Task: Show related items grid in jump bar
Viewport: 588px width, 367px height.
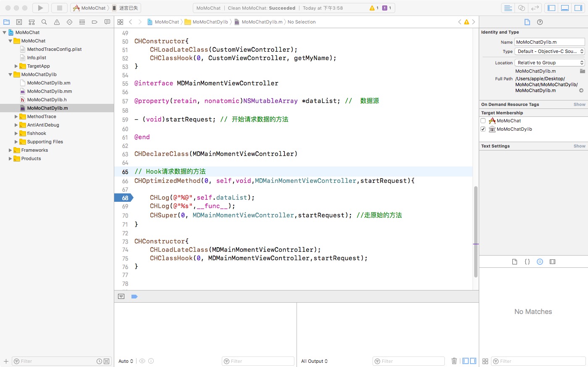Action: 121,22
